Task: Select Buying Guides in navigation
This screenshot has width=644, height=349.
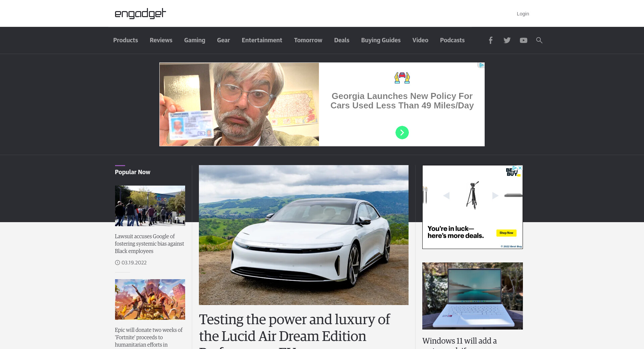Action: [x=381, y=40]
